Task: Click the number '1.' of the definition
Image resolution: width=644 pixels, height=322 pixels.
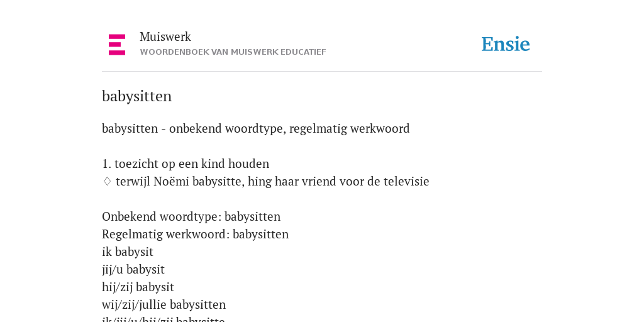Action: pos(106,164)
